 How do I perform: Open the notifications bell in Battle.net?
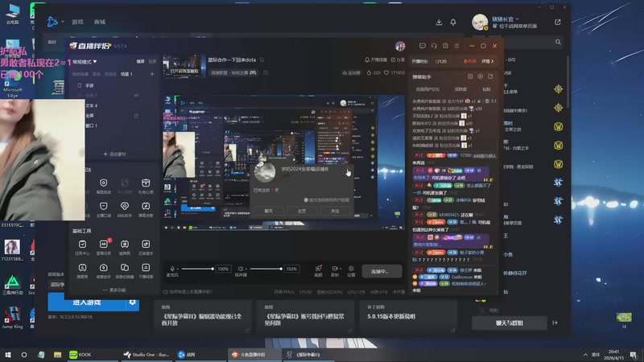click(453, 23)
